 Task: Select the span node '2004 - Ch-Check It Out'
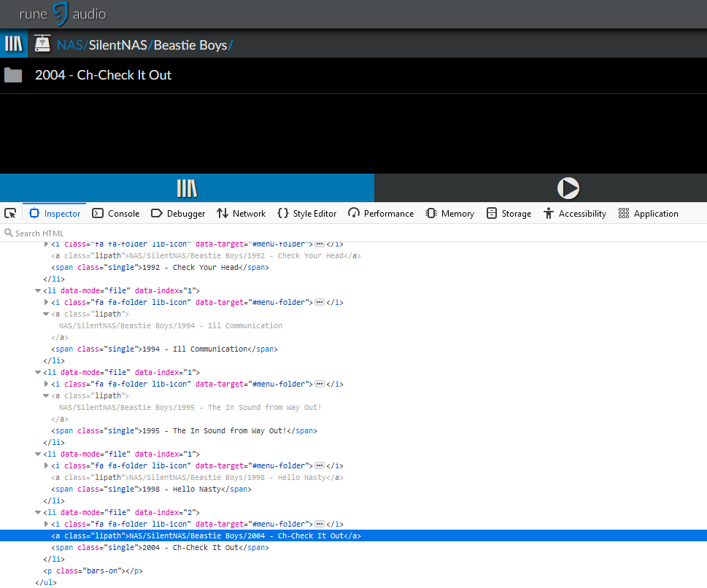click(160, 547)
